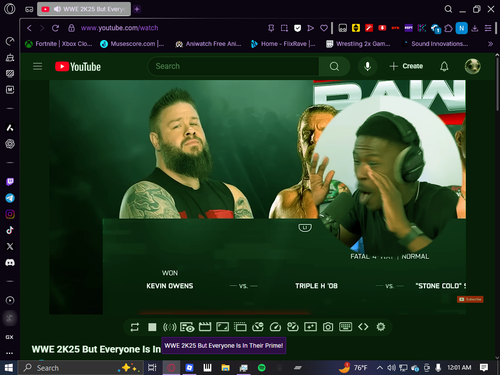This screenshot has height=375, width=500.
Task: Open GX Corner gamepad icon
Action: (29, 9)
